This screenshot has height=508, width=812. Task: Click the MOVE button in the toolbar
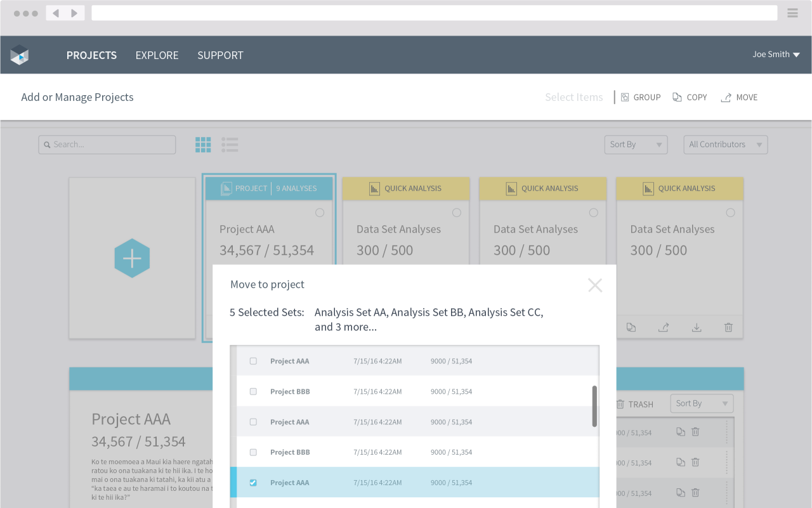[x=740, y=97]
